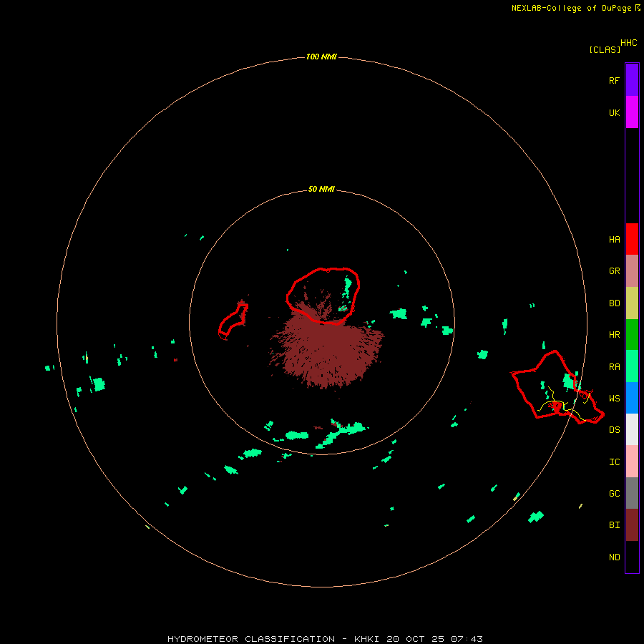Screen dimensions: 644x644
Task: Click the ND legend label
Action: pos(614,557)
